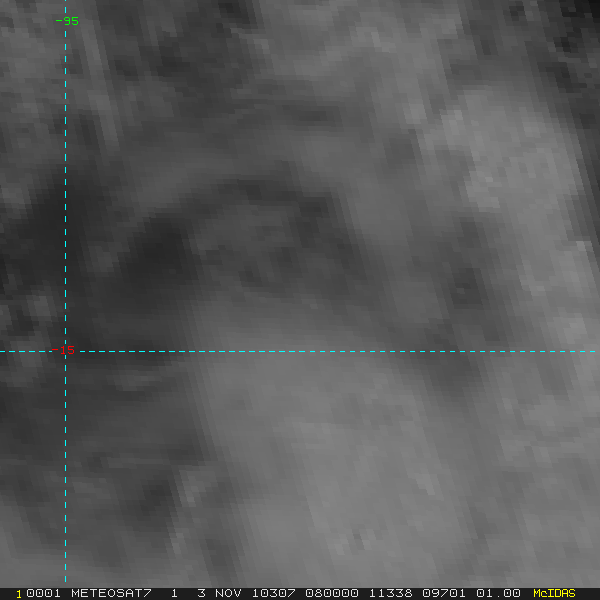
Task: Click the 10307 Julian date value
Action: (274, 593)
